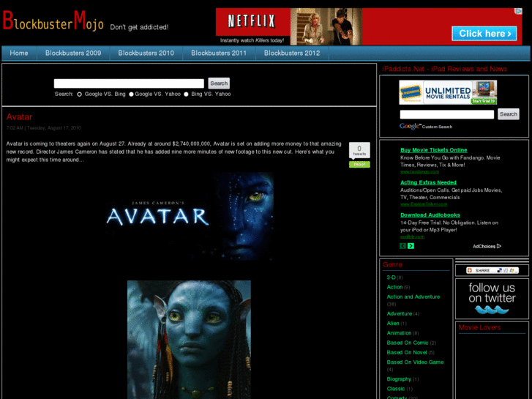This screenshot has height=399, width=532.
Task: Click the Netflix logo in ad
Action: tap(252, 21)
